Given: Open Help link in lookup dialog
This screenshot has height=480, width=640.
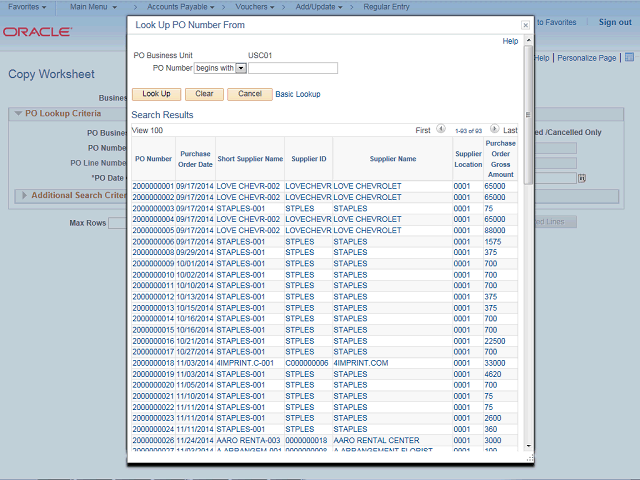Looking at the screenshot, I should [x=510, y=41].
